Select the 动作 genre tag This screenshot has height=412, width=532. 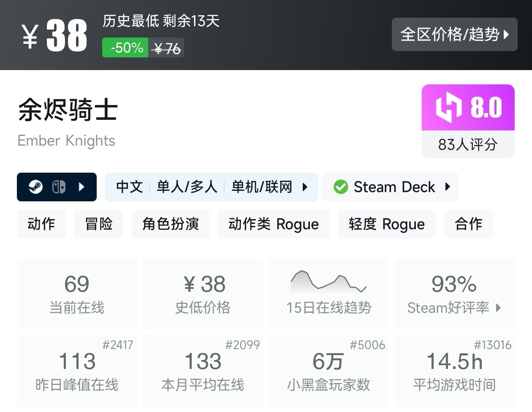[x=41, y=224]
